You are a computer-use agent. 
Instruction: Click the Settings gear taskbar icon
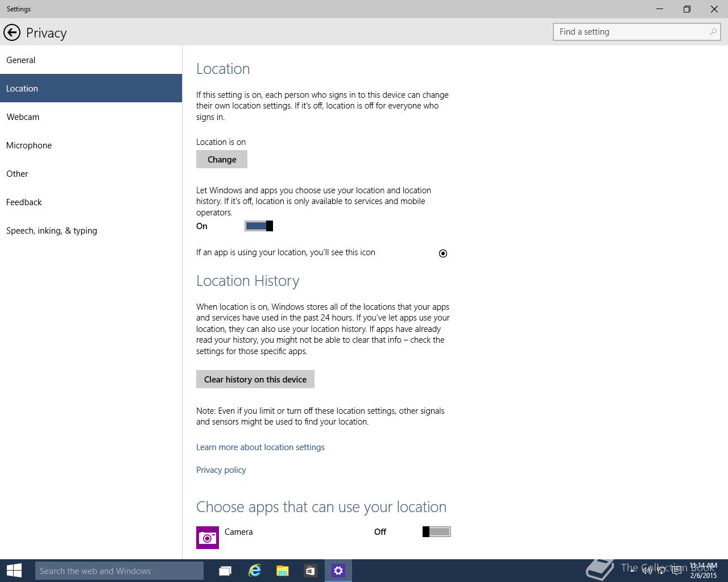coord(338,571)
